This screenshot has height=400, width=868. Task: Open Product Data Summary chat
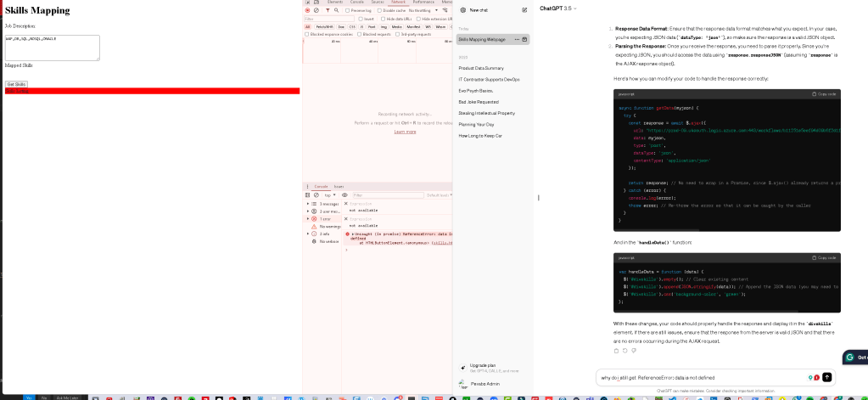click(481, 68)
